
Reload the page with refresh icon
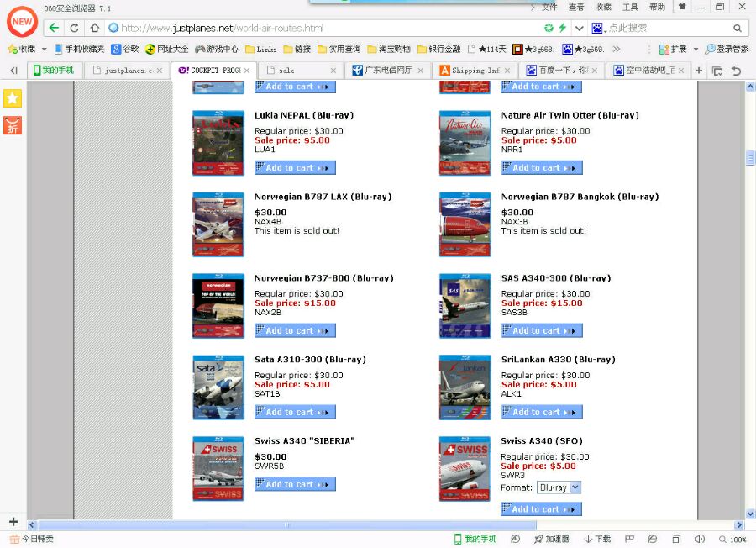(74, 28)
